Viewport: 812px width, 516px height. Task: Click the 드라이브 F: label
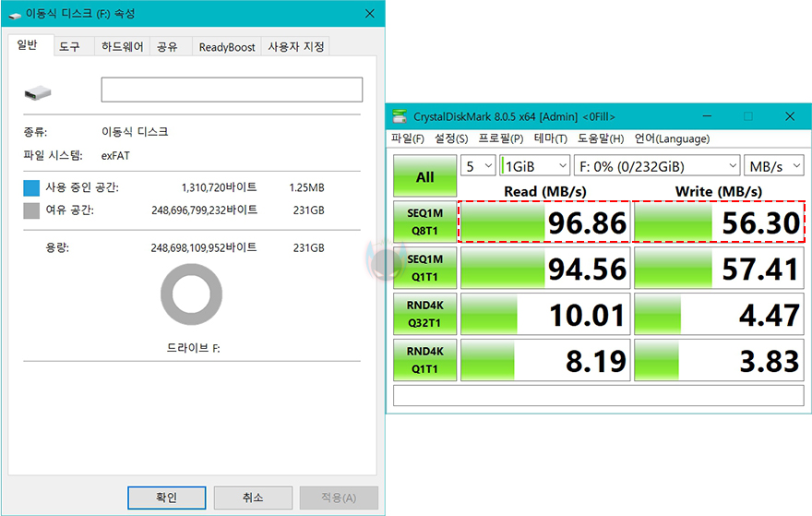pos(193,348)
